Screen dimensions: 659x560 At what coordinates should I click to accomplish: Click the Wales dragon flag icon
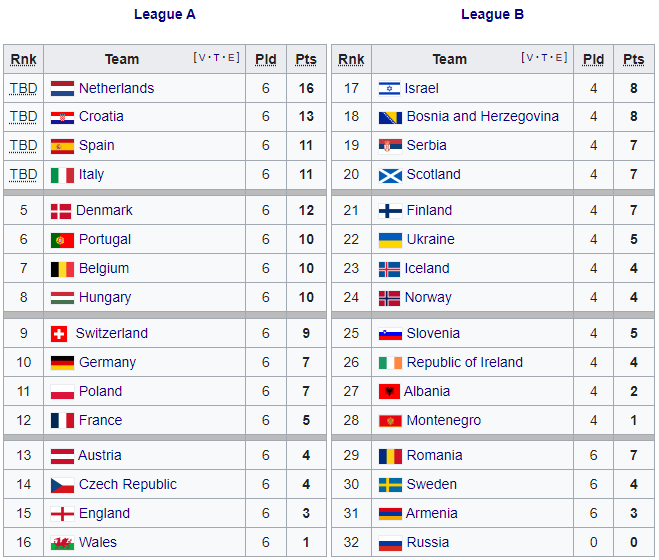pos(62,543)
